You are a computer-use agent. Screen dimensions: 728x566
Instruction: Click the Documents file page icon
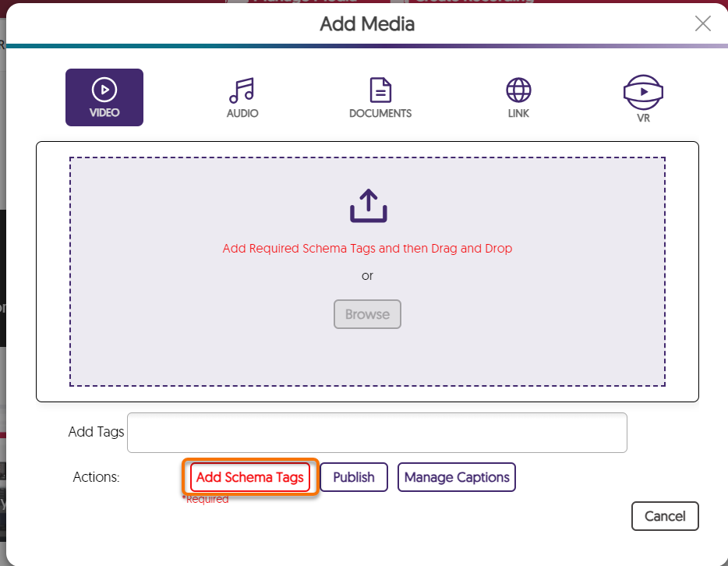point(380,90)
